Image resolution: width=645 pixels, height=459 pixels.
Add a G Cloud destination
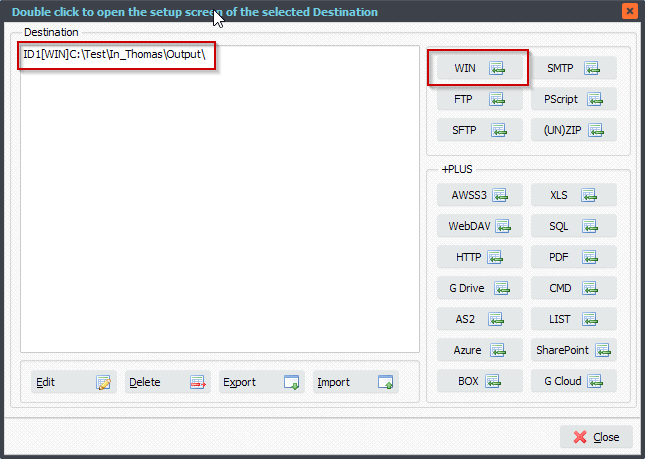[x=574, y=381]
